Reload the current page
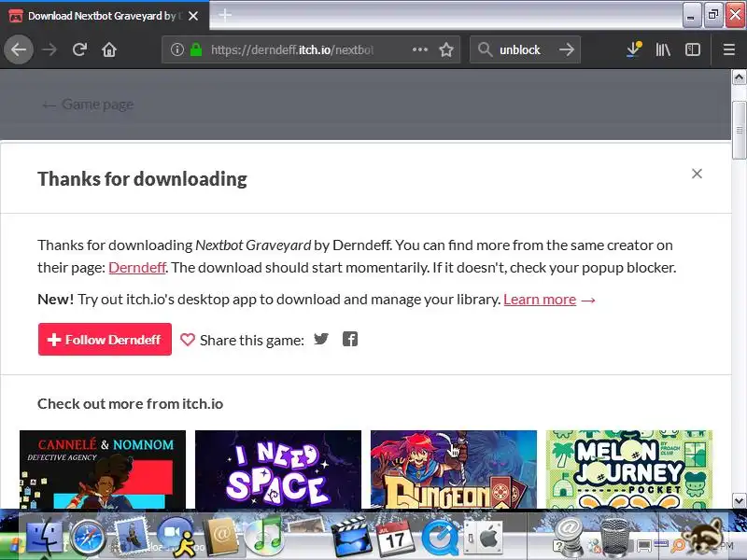 click(79, 49)
